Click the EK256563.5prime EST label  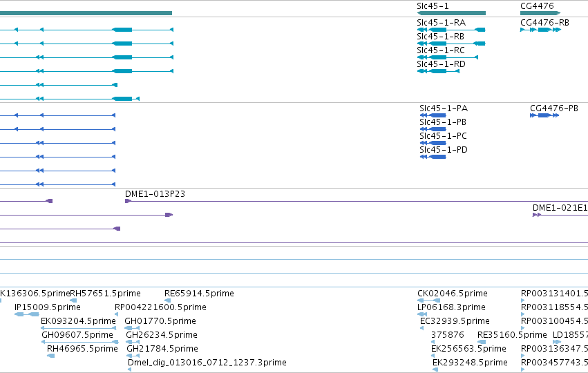(468, 349)
